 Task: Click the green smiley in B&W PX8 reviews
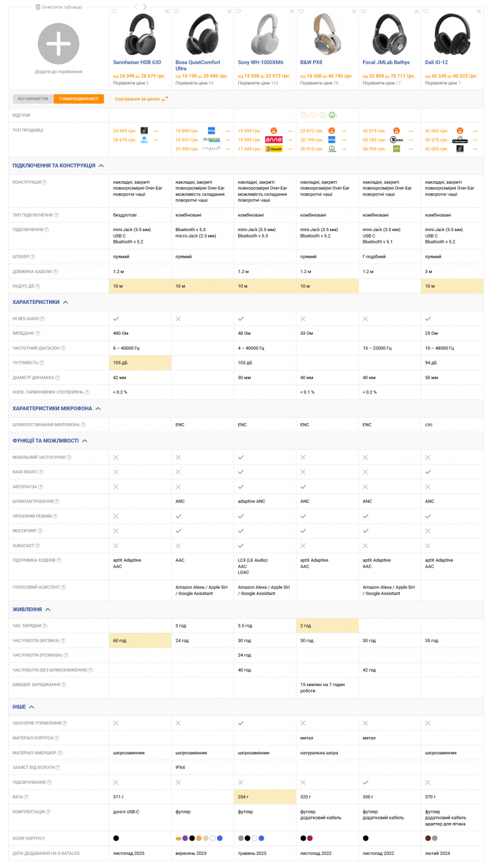[332, 115]
